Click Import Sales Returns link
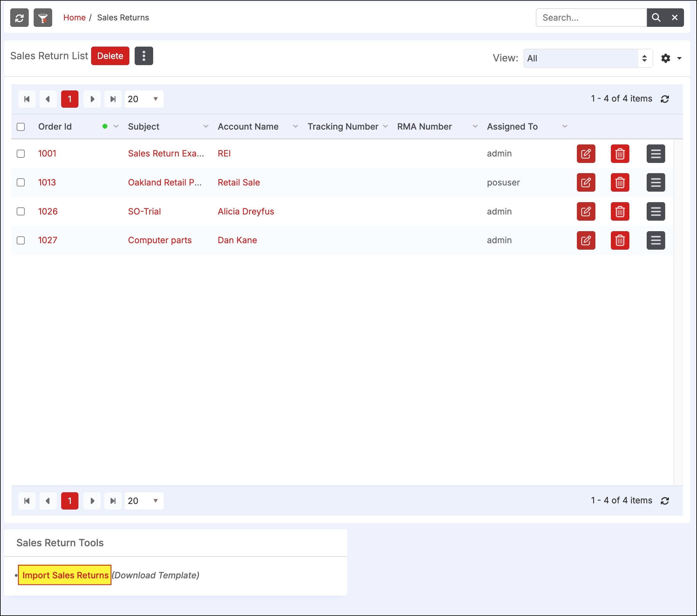The height and width of the screenshot is (616, 697). point(65,575)
